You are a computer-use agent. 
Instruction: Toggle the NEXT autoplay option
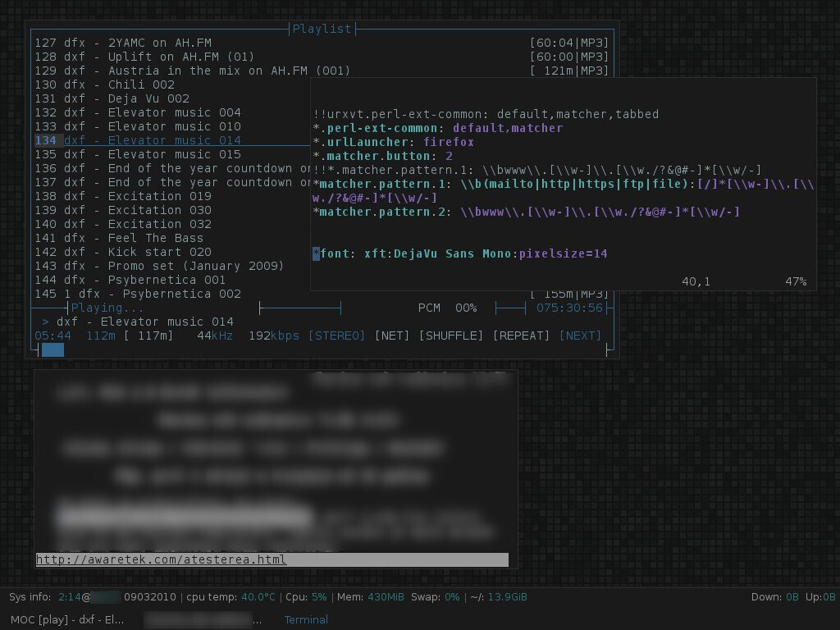point(580,336)
